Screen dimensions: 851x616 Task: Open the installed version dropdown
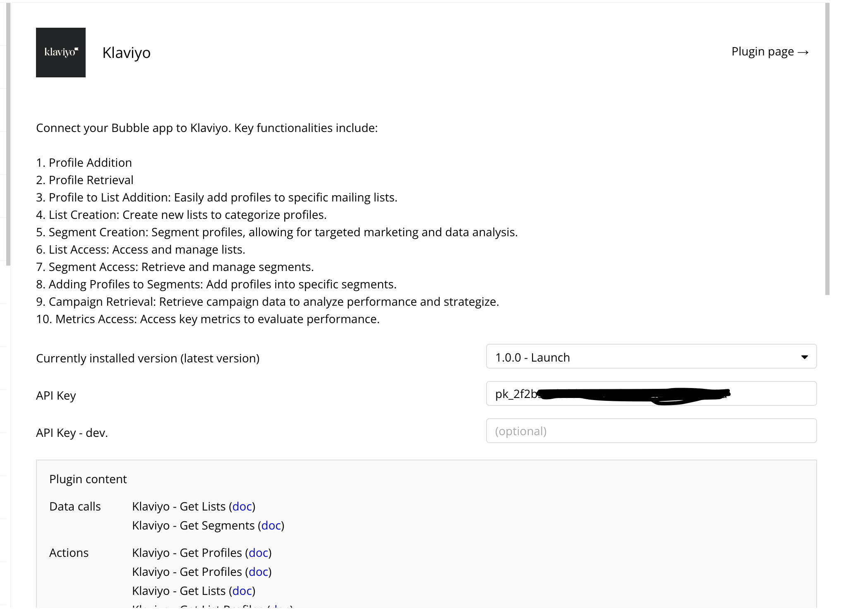651,357
